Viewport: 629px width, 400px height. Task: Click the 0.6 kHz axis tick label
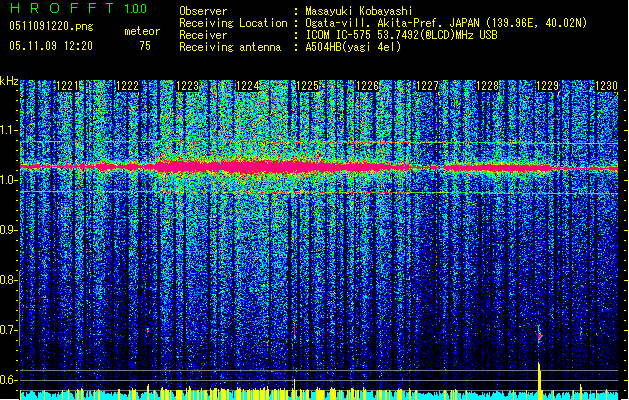(8, 380)
